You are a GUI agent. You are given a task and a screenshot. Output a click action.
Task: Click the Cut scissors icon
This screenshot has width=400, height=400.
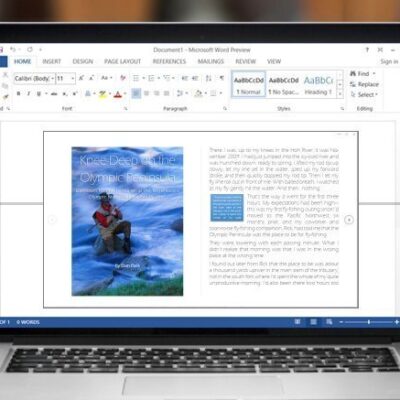[5, 75]
